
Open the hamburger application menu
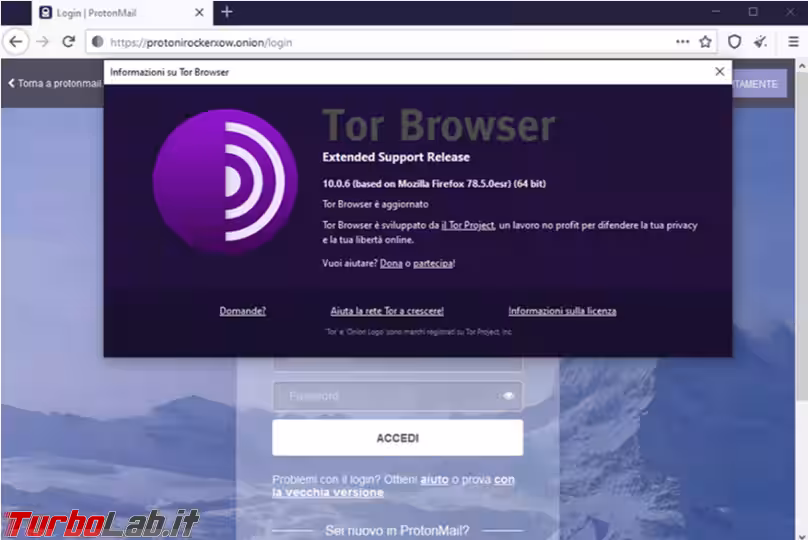tap(794, 42)
